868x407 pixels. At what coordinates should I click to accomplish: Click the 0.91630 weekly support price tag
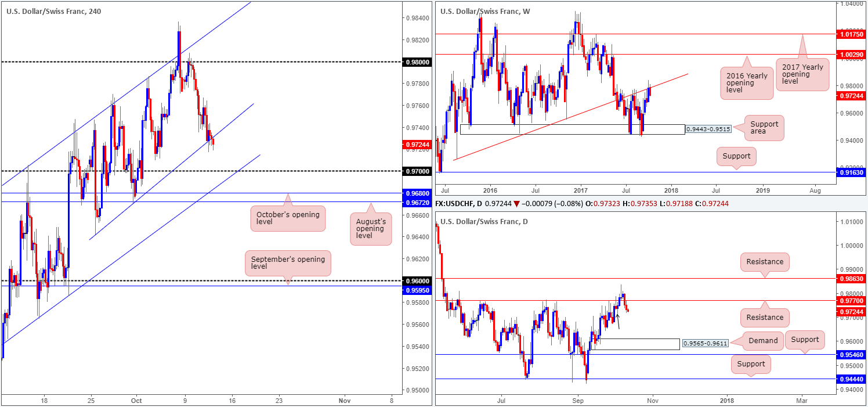[x=851, y=172]
